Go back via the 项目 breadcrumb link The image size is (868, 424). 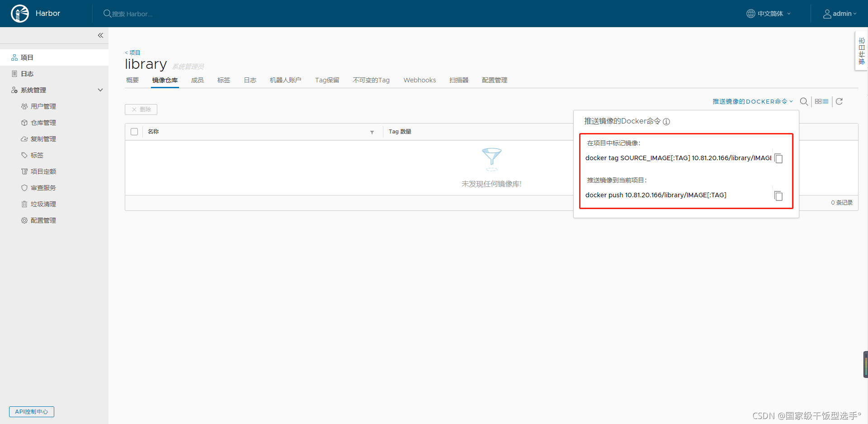tap(132, 52)
